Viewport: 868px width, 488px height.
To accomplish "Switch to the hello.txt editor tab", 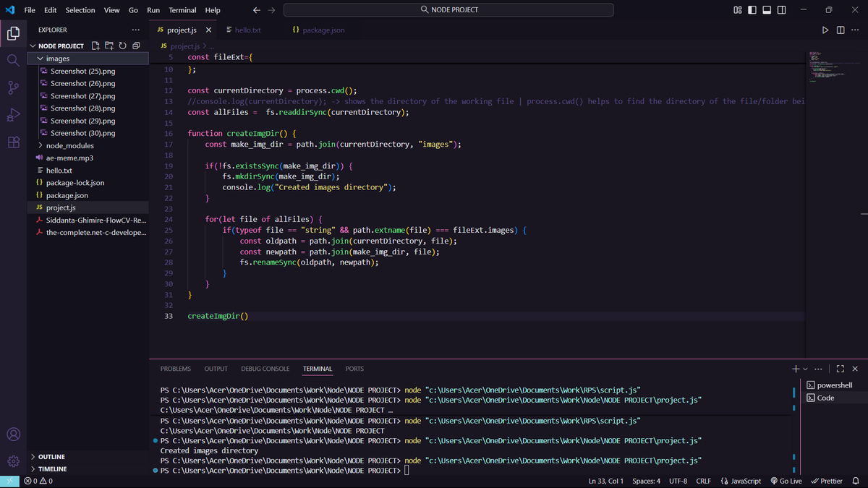I will point(247,30).
